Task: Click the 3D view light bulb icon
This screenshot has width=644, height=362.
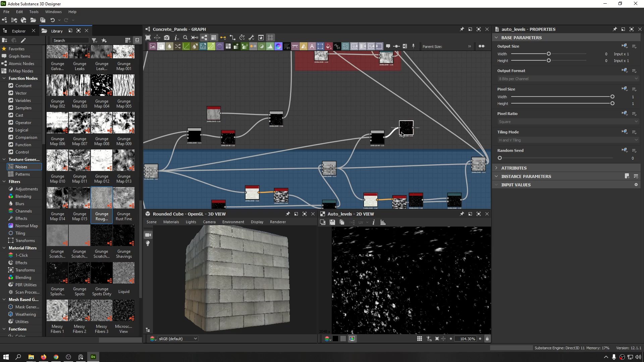Action: pos(148,244)
